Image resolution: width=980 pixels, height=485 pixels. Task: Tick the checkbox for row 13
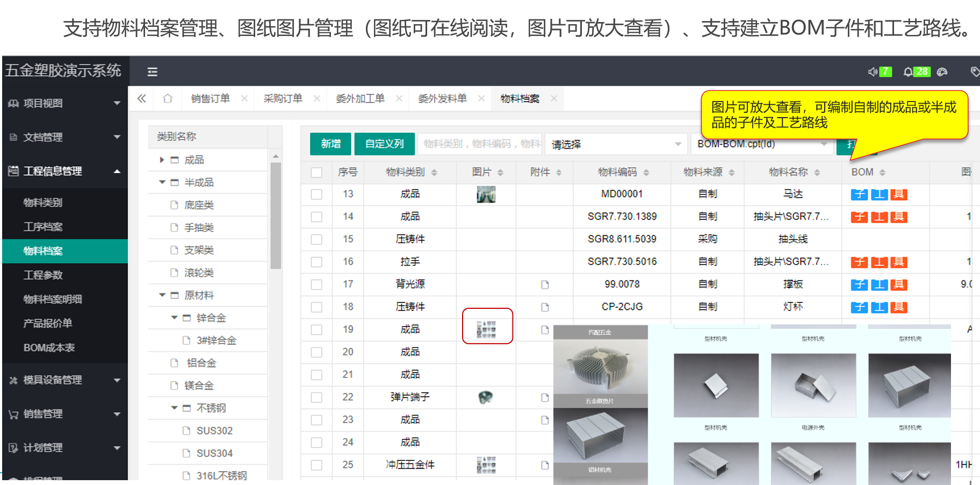pyautogui.click(x=316, y=194)
